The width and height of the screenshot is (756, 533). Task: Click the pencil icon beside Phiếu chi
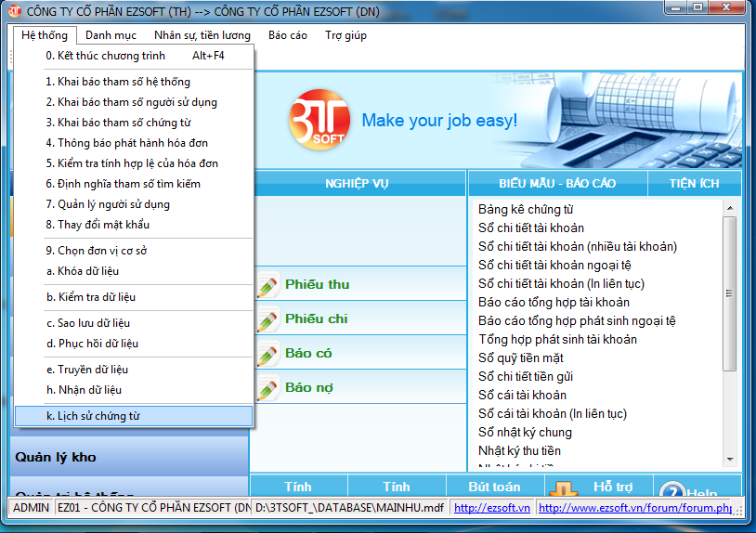267,319
